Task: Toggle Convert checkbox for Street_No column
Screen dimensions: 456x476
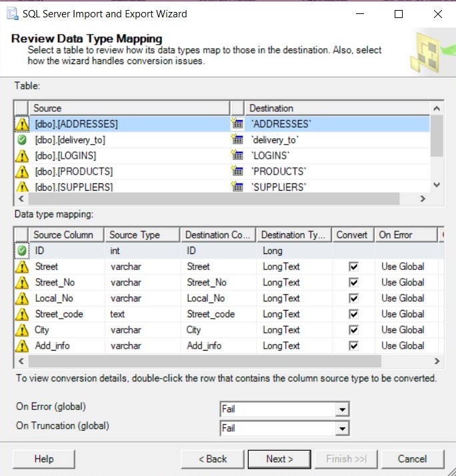Action: pyautogui.click(x=353, y=283)
